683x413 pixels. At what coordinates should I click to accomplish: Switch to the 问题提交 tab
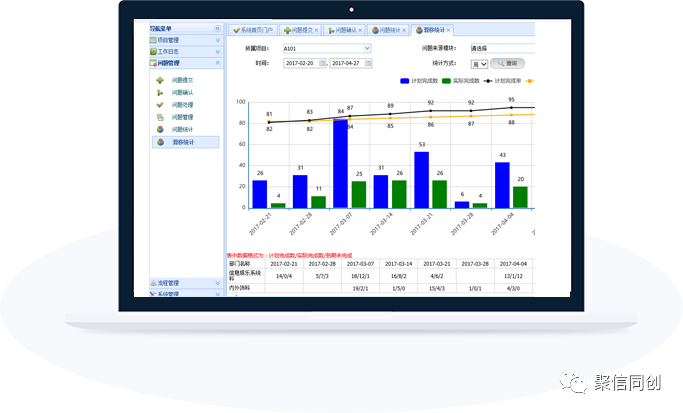301,30
